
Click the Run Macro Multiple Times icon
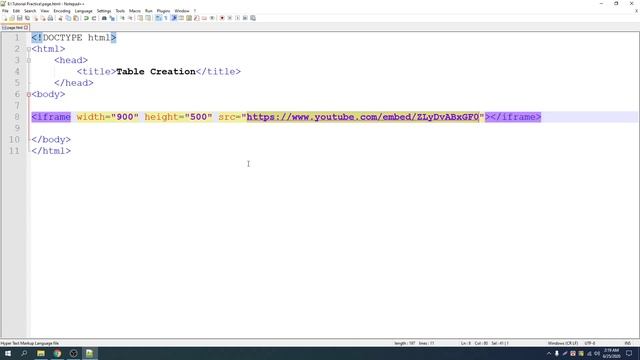point(245,18)
